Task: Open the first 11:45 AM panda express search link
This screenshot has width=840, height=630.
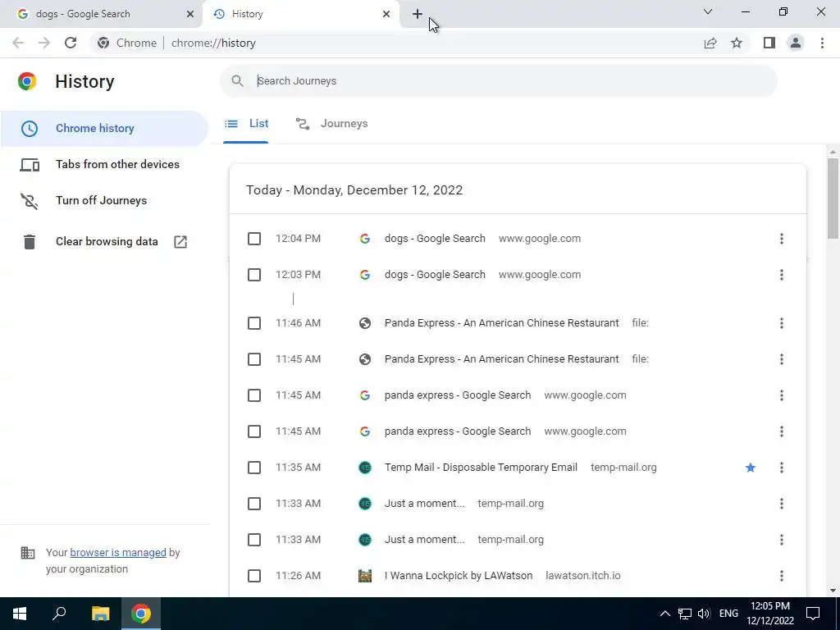Action: pos(458,395)
